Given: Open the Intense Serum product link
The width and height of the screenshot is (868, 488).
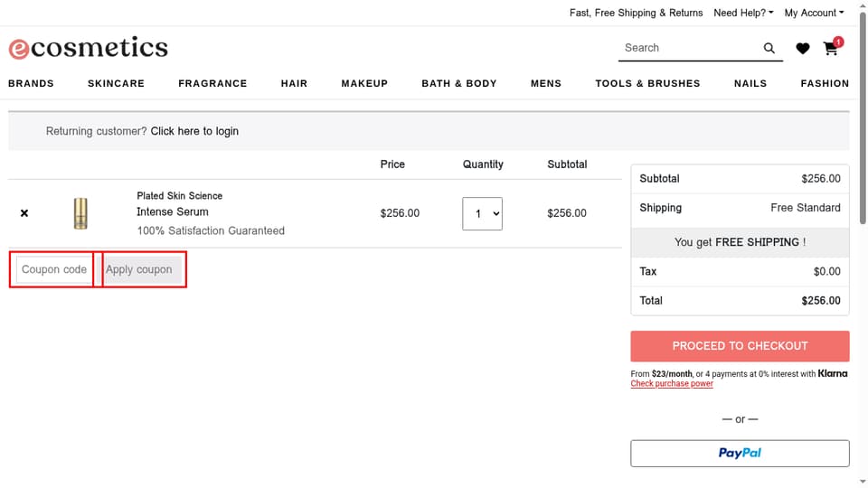Looking at the screenshot, I should tap(173, 211).
